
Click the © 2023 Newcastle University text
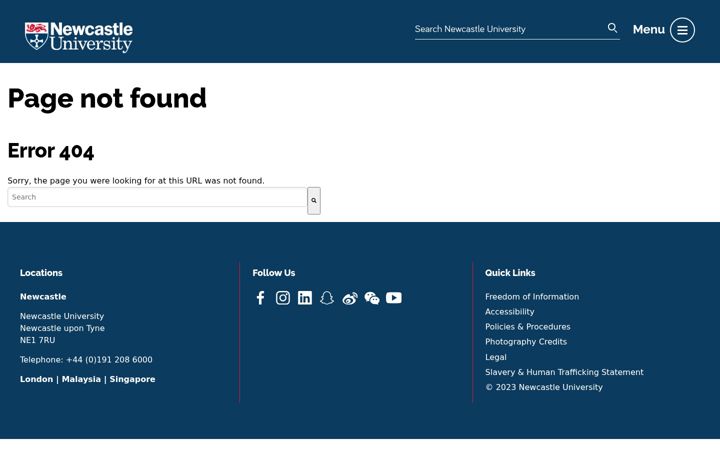[544, 387]
